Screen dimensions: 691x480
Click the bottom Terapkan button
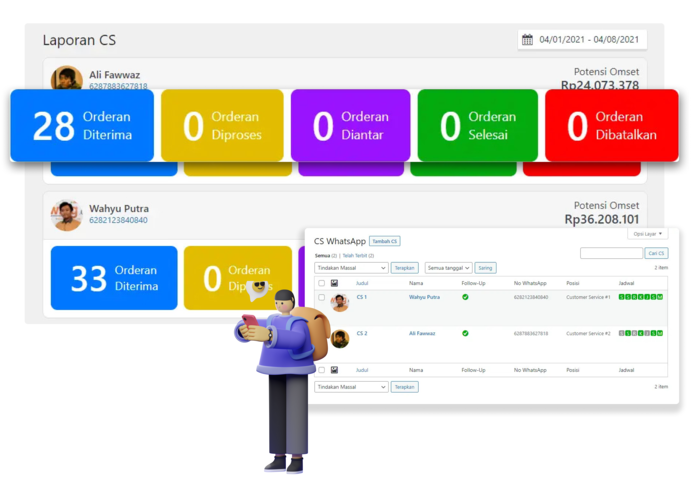point(404,387)
